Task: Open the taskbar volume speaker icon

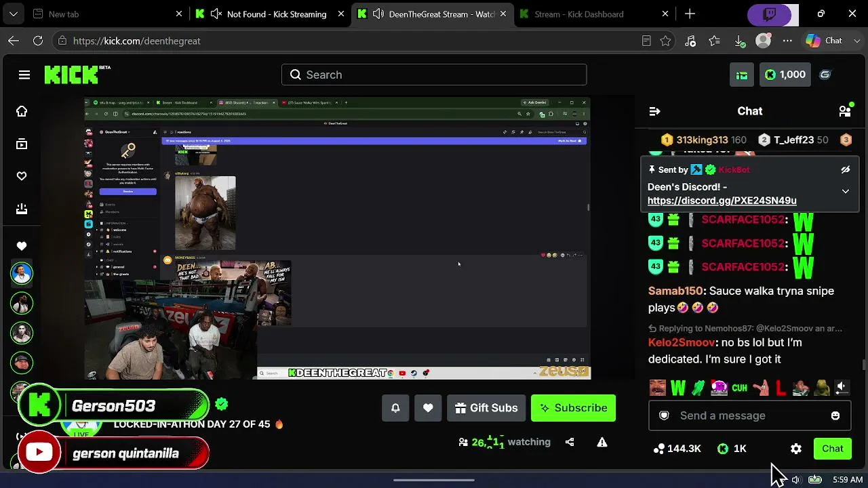Action: click(x=795, y=480)
